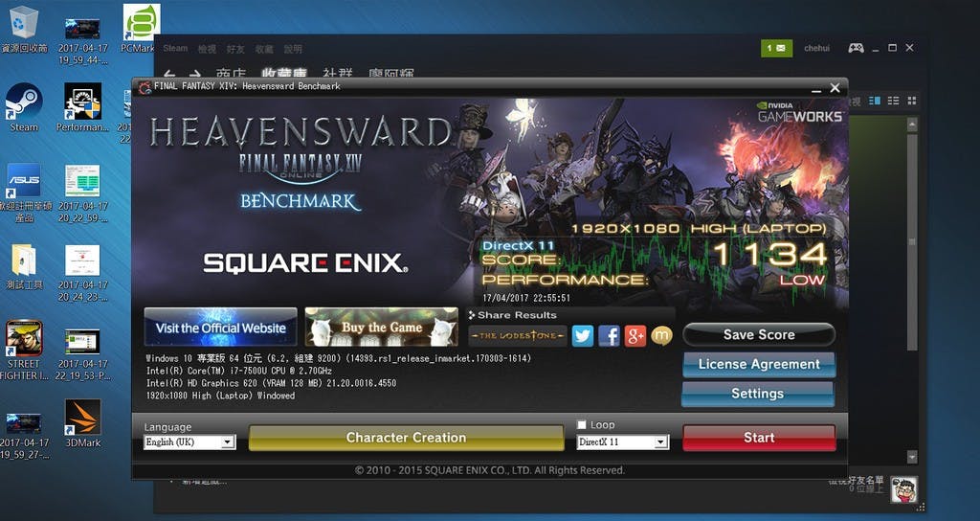Open the 3DMark desktop shortcut
This screenshot has height=521, width=980.
click(x=82, y=423)
